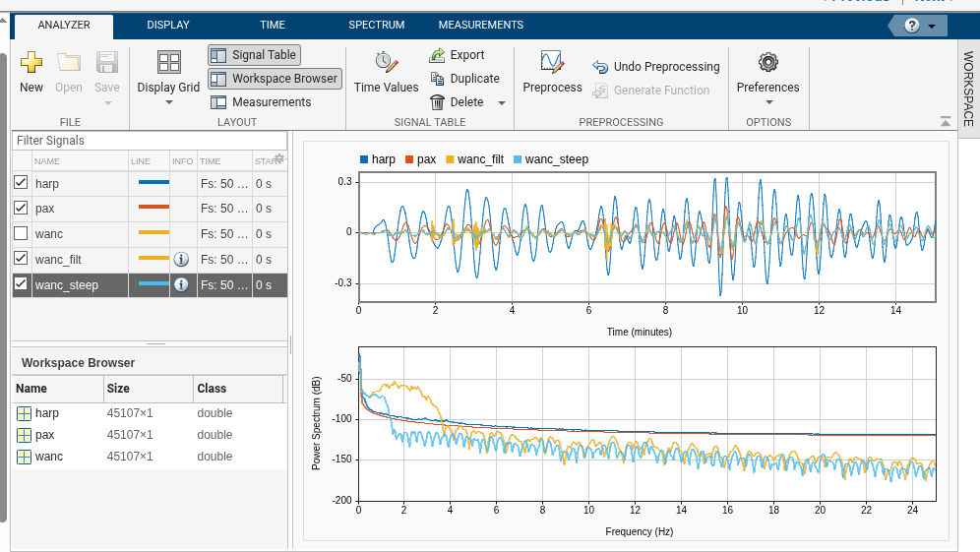Image resolution: width=980 pixels, height=552 pixels.
Task: Click the Export icon
Action: 438,55
